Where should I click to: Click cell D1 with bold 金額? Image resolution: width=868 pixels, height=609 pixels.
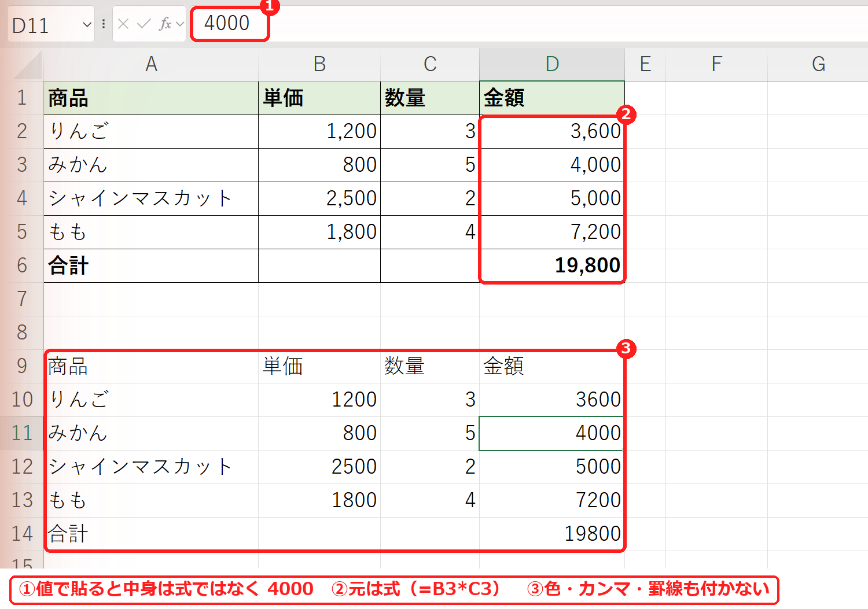click(x=552, y=98)
